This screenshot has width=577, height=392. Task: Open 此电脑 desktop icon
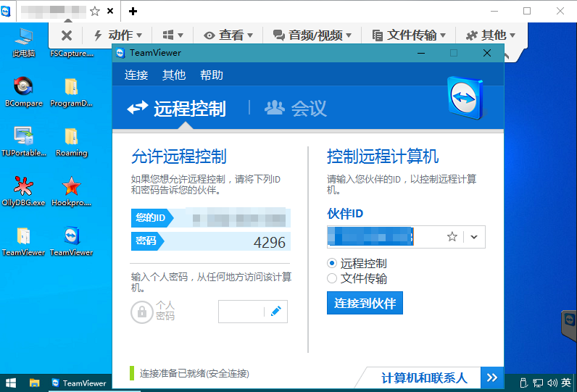tap(24, 42)
